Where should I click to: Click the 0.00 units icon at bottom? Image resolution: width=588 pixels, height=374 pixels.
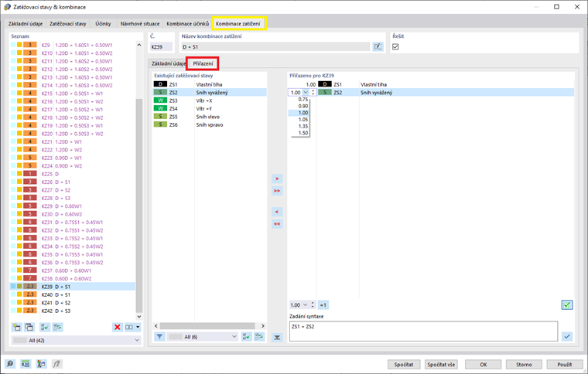tap(26, 363)
